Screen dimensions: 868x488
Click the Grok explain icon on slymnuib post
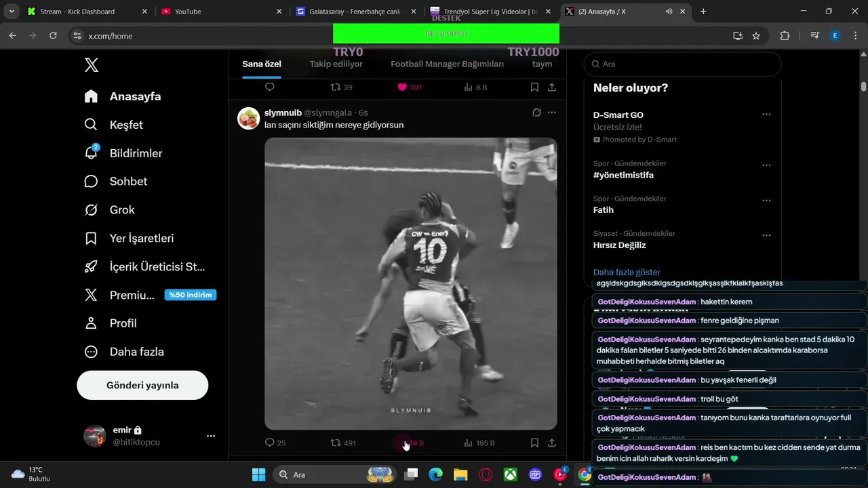[536, 113]
